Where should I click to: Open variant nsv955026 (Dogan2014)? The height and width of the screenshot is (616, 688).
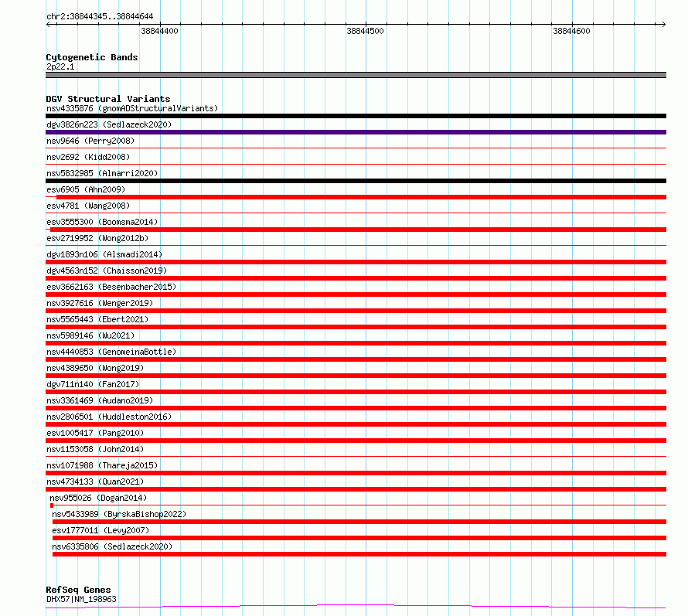pos(98,498)
